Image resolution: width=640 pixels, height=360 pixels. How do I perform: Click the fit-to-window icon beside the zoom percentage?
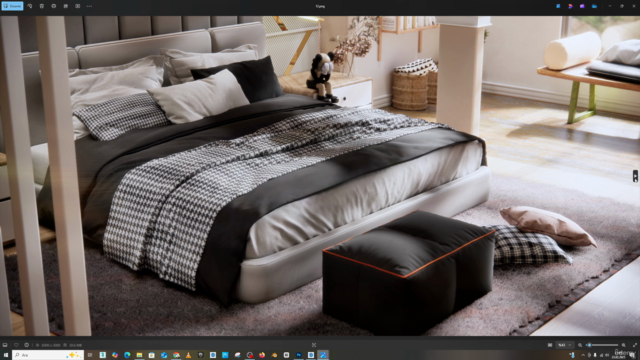tap(550, 345)
